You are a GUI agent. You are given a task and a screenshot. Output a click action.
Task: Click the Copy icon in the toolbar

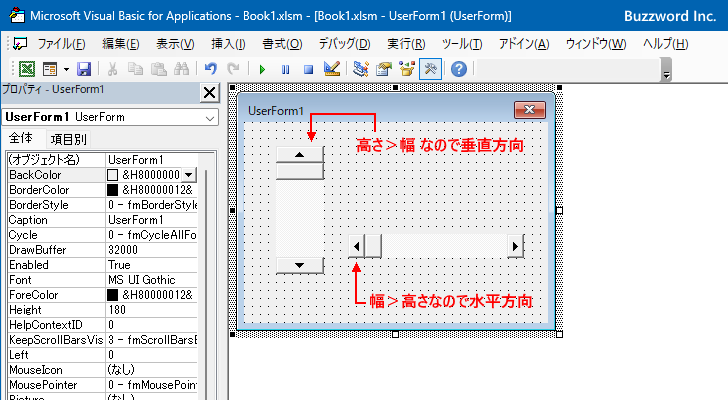point(135,70)
